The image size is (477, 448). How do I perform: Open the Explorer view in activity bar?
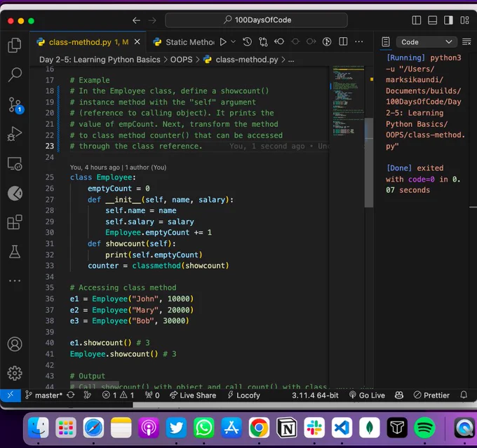tap(14, 45)
